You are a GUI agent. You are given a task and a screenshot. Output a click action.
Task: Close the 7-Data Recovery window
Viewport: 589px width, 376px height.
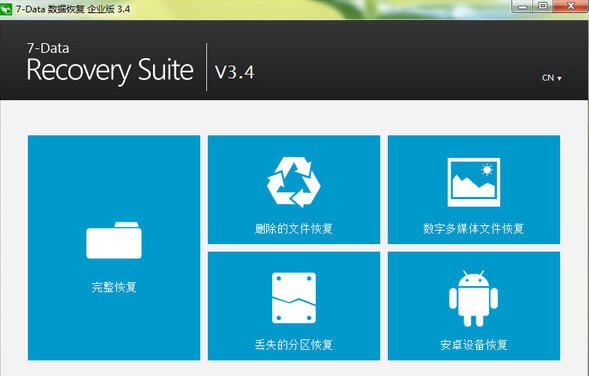(x=571, y=6)
